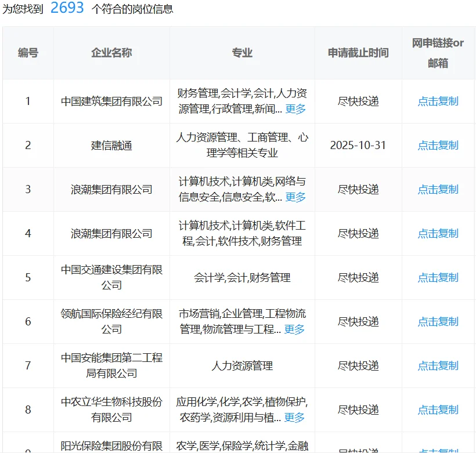476x453 pixels.
Task: Click the 申请截止时间 column header
Action: point(358,53)
